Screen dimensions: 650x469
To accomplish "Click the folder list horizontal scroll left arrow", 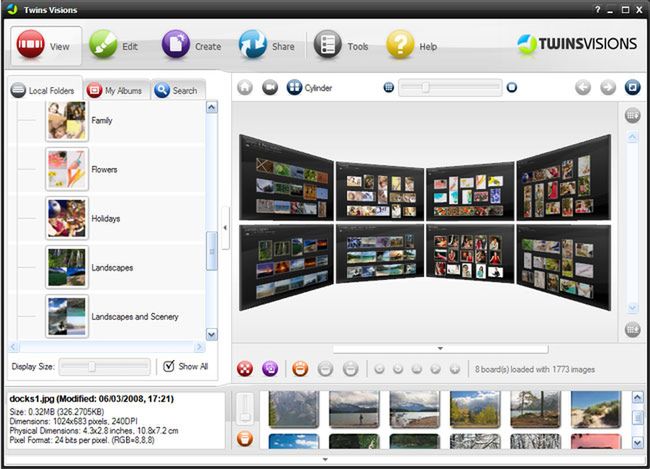I will 13,347.
